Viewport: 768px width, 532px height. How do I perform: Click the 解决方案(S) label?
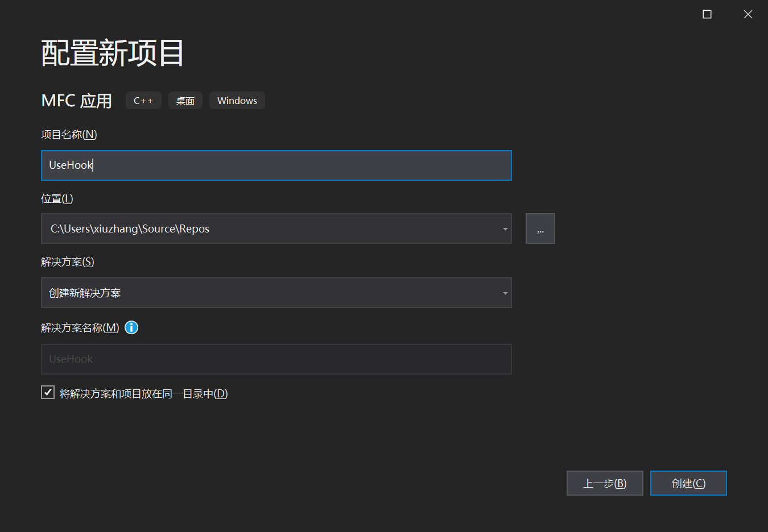pos(68,262)
